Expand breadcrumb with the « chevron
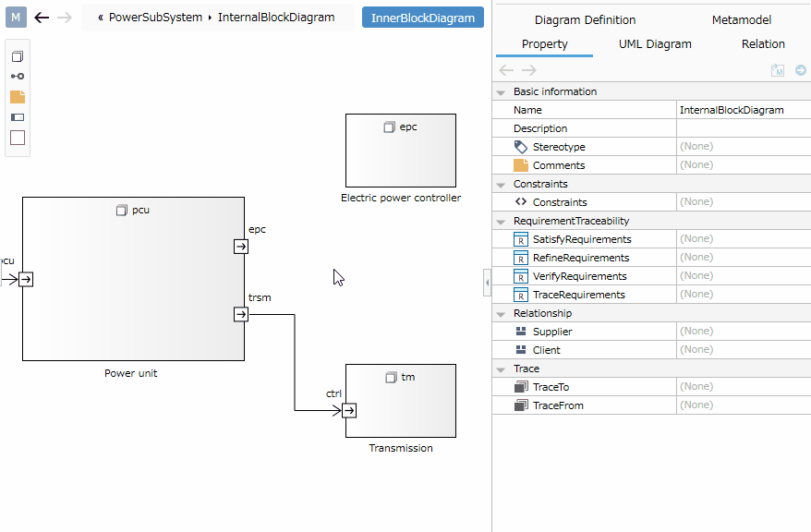This screenshot has width=811, height=532. pos(101,18)
